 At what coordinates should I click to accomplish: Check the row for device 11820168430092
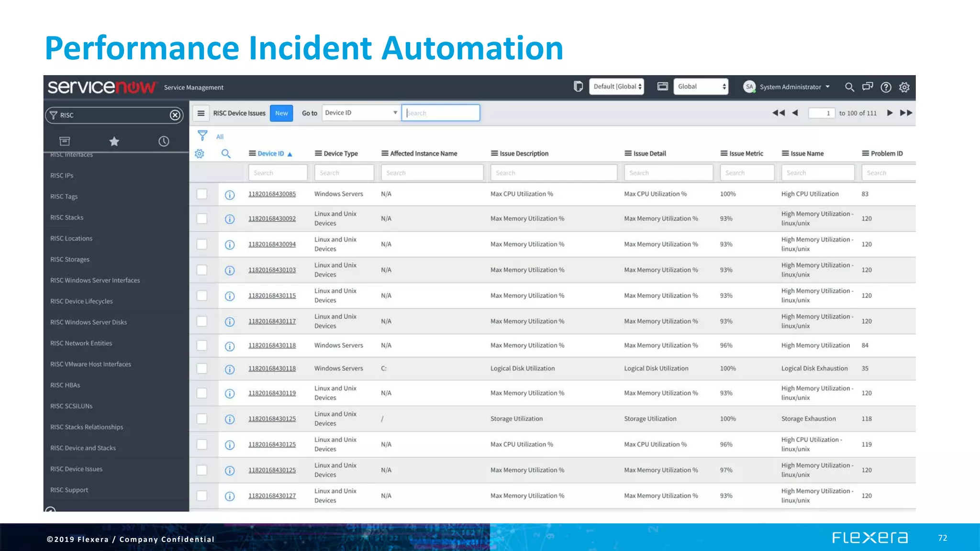tap(202, 219)
